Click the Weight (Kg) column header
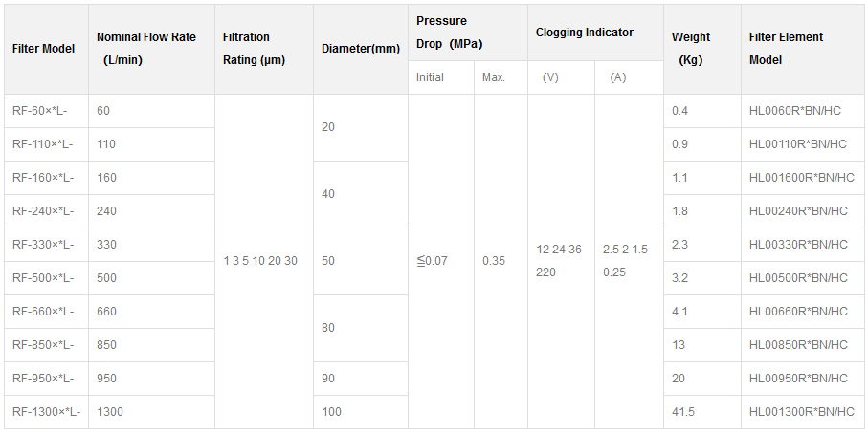Screen dimensions: 868x435 click(x=691, y=49)
